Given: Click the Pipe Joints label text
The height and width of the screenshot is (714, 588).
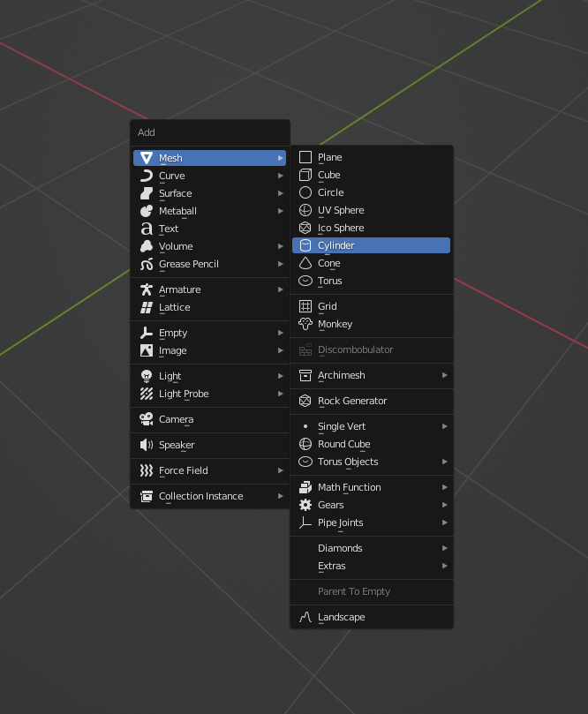Looking at the screenshot, I should 340,522.
